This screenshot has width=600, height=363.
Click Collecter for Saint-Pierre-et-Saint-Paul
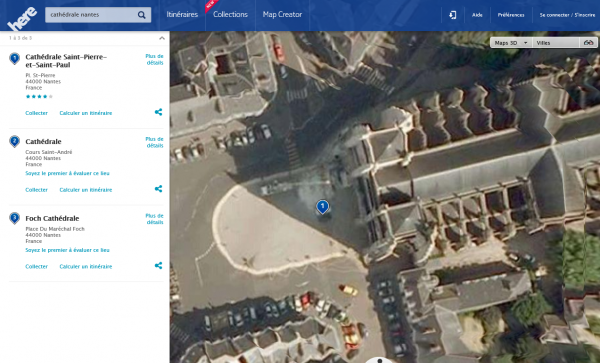(36, 113)
